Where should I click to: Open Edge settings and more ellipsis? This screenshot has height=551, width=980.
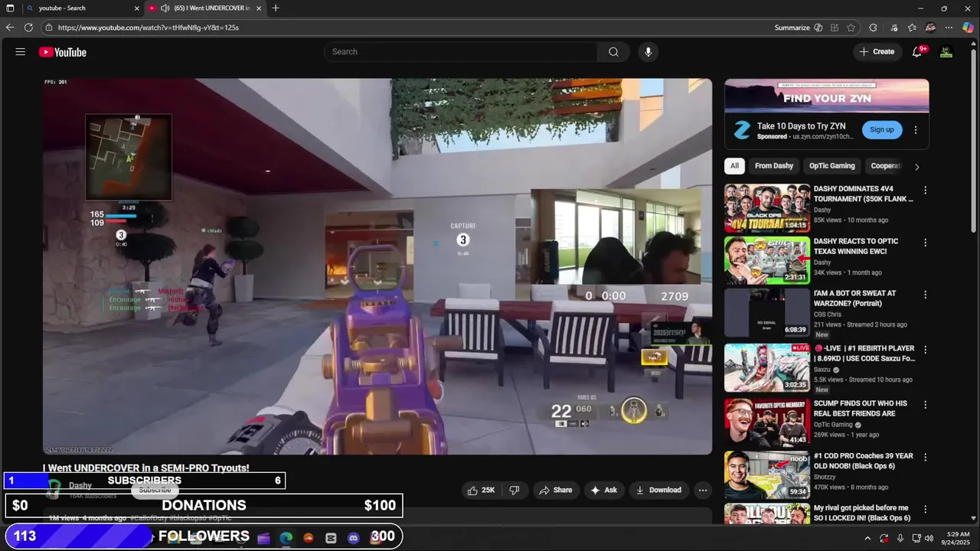(949, 28)
